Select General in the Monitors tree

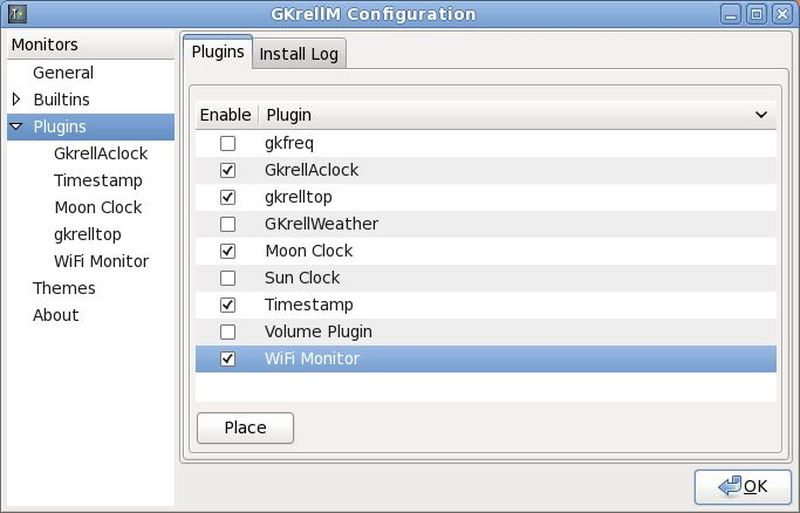[63, 73]
